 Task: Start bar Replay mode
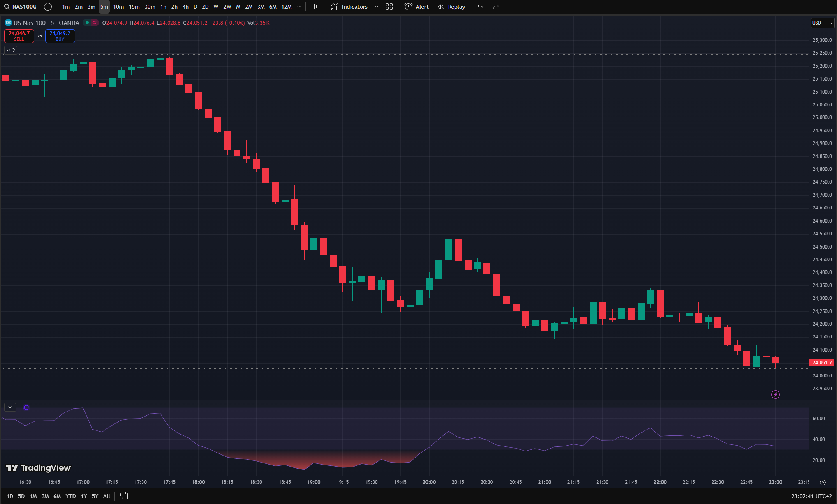(x=451, y=7)
